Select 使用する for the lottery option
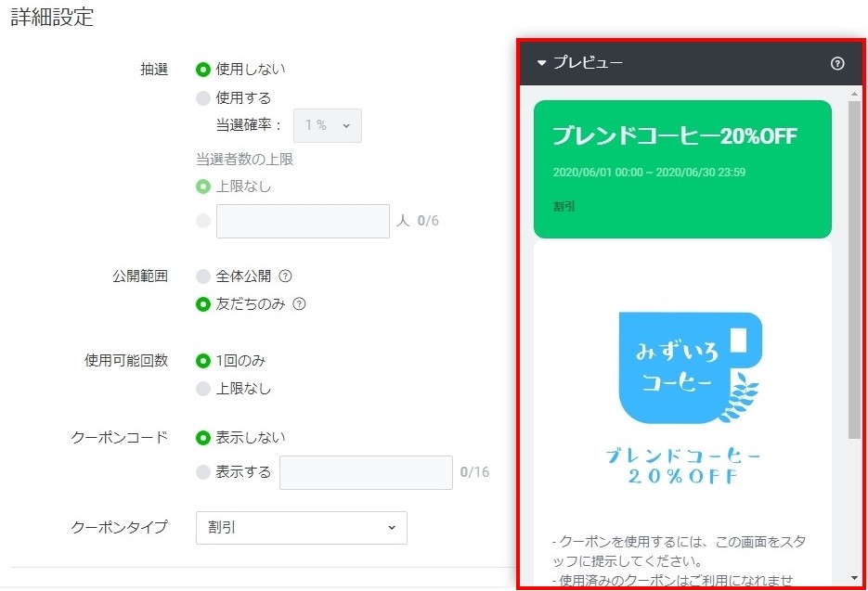The width and height of the screenshot is (868, 591). tap(201, 96)
